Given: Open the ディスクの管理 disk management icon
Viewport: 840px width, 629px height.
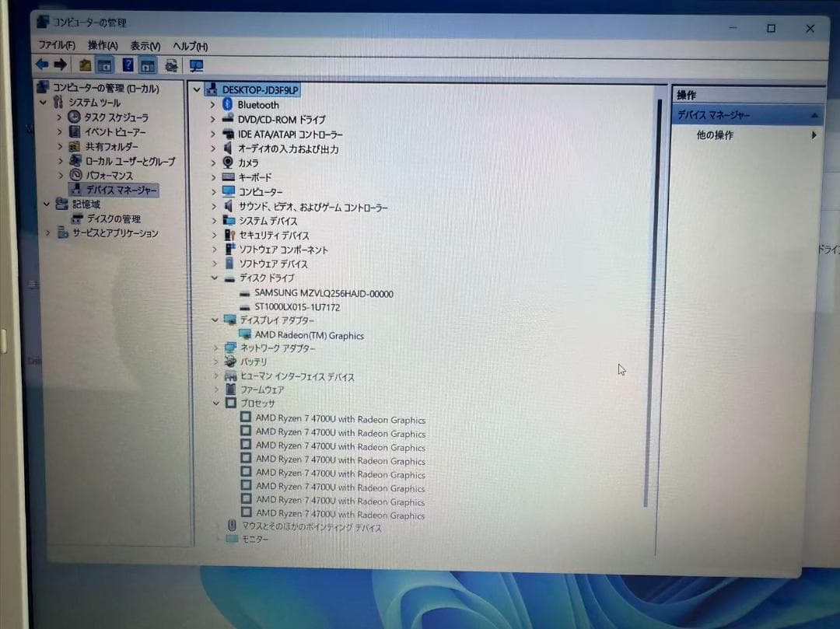Looking at the screenshot, I should pos(78,218).
